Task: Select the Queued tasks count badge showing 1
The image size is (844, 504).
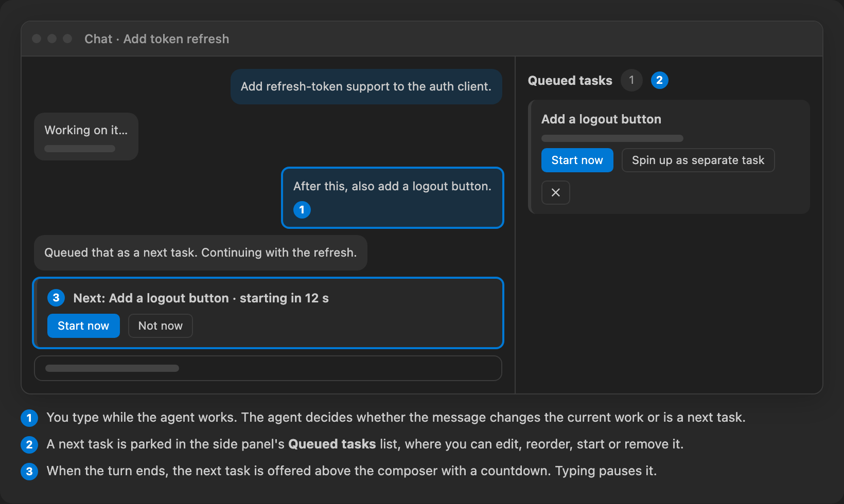Action: point(631,80)
